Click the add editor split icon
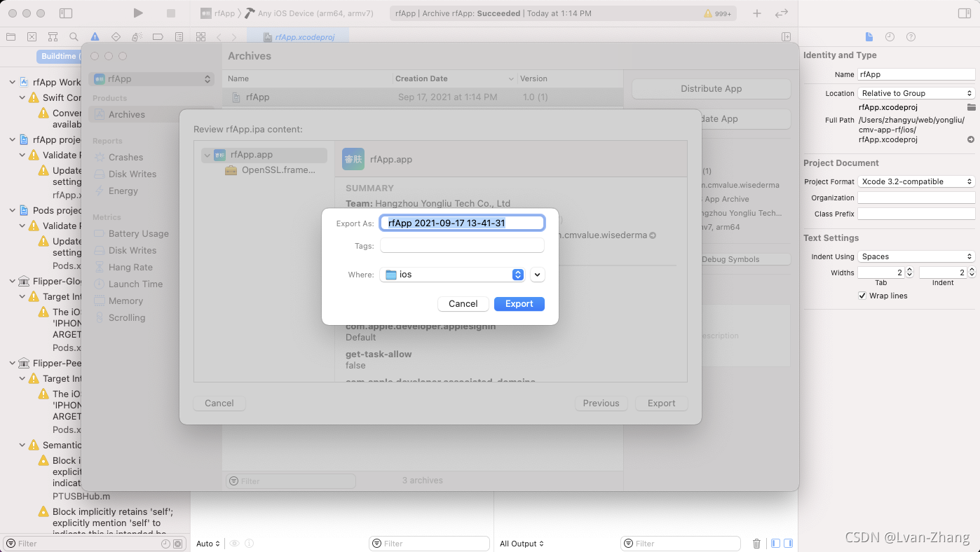Screen dimensions: 980x552 tap(786, 36)
